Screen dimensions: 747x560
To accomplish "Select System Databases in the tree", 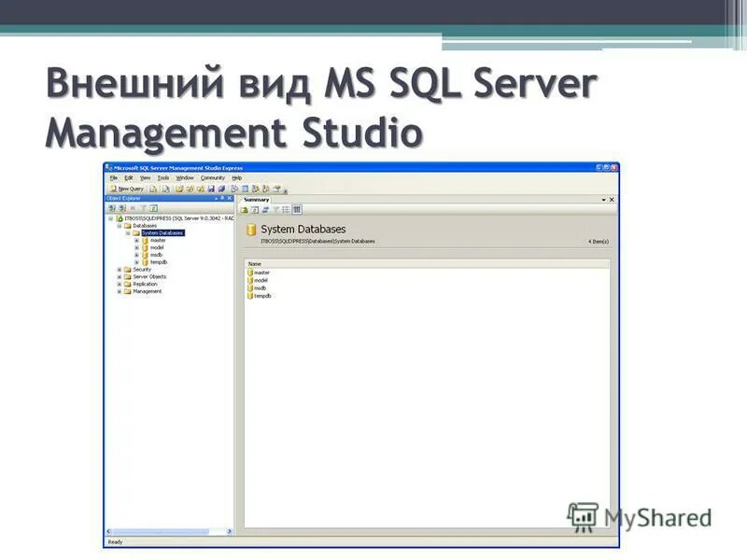I will point(162,232).
